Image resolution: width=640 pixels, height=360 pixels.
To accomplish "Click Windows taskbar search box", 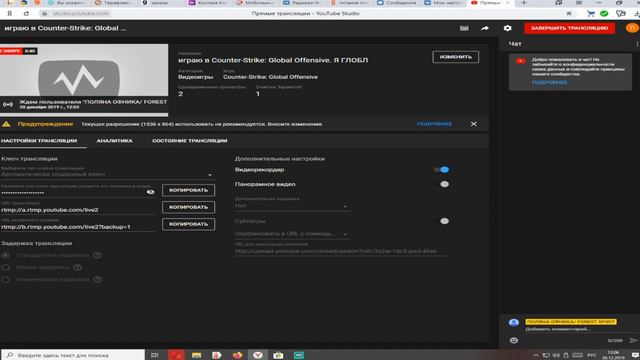I will [73, 355].
